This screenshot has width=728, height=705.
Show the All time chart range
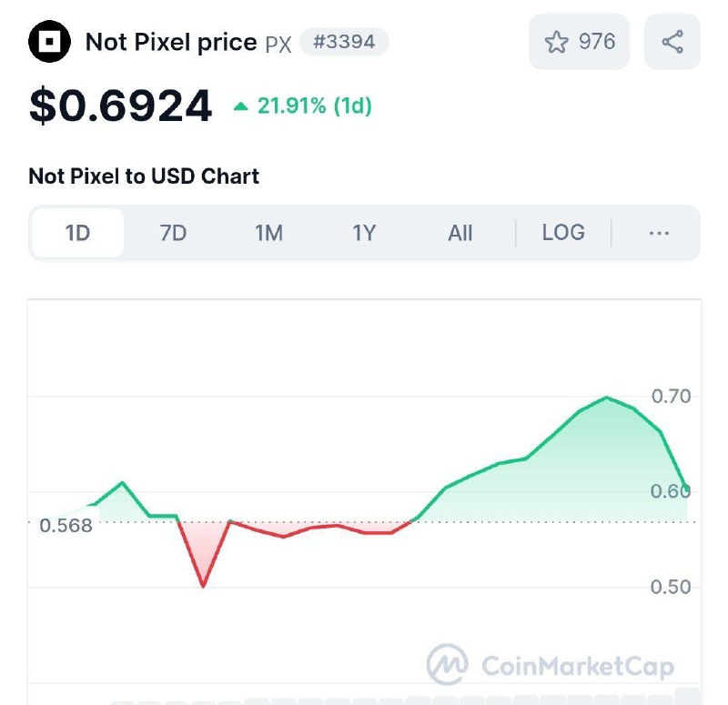pos(460,233)
